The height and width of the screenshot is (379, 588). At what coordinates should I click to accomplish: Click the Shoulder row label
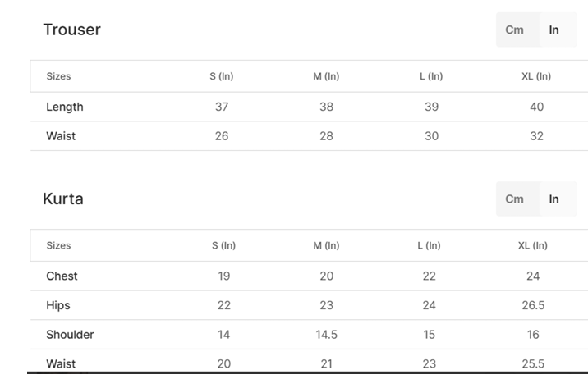pos(70,335)
